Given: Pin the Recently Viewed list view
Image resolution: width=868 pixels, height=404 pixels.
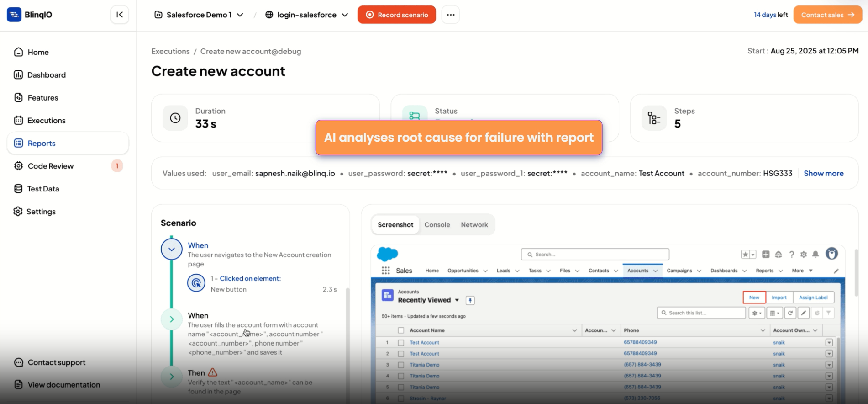Looking at the screenshot, I should (x=470, y=300).
